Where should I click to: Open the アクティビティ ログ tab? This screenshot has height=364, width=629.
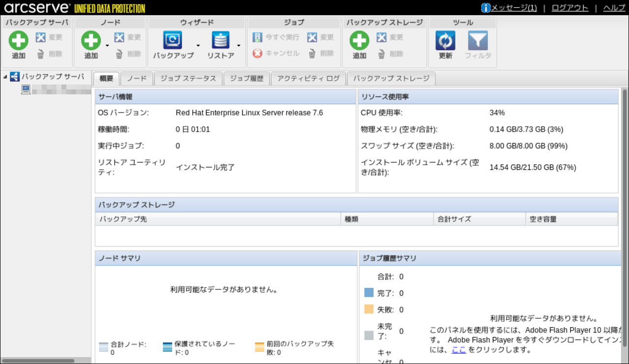point(308,79)
